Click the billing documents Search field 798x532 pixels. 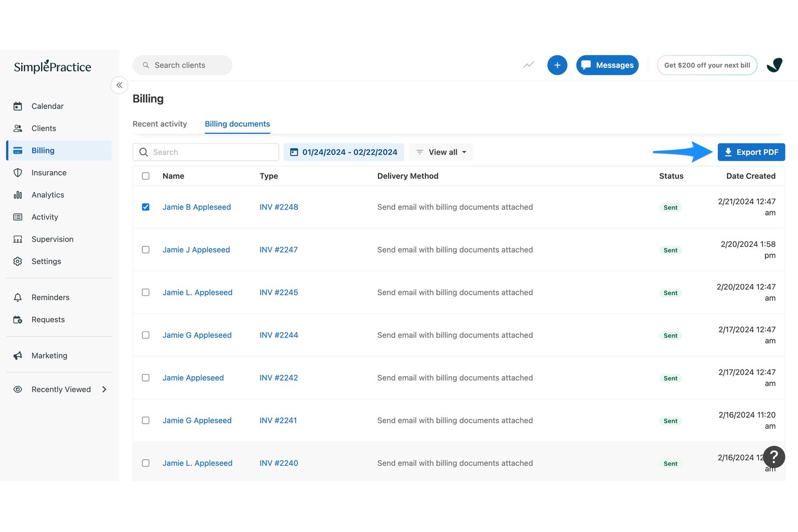206,152
